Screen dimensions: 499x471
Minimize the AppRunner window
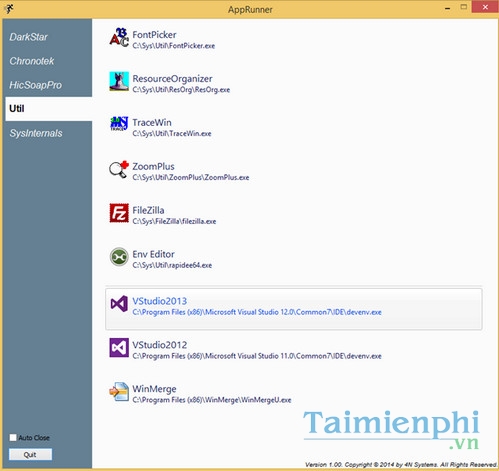pyautogui.click(x=447, y=8)
